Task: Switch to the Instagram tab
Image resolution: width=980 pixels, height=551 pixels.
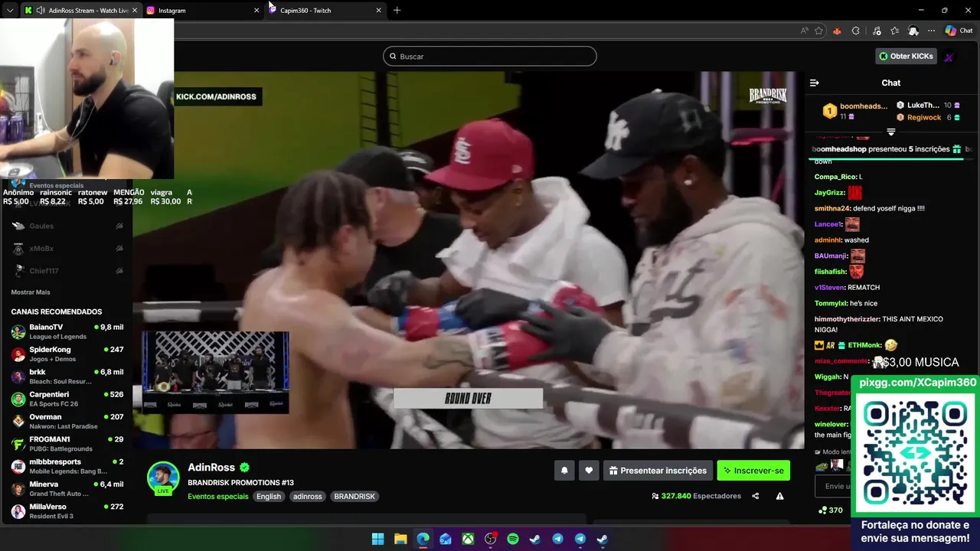Action: click(202, 11)
